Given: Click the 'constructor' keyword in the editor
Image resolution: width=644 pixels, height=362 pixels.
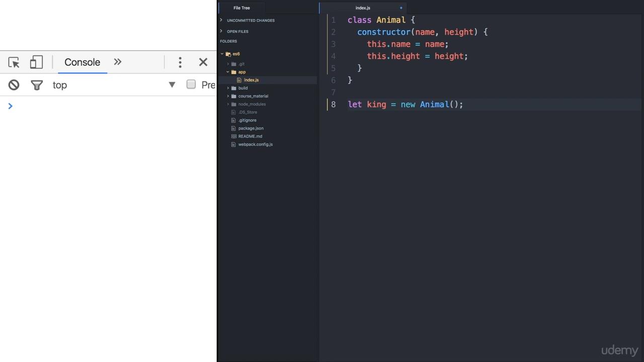Looking at the screenshot, I should pos(384,32).
